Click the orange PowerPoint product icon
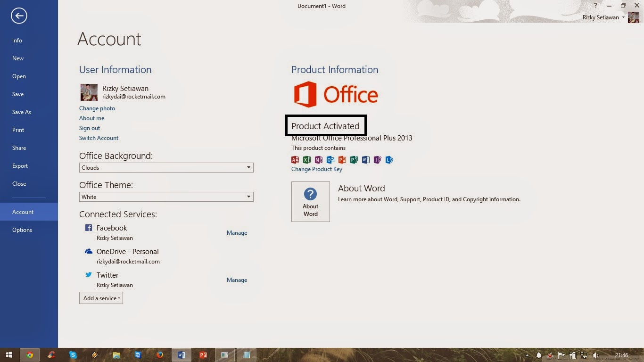 [x=342, y=160]
